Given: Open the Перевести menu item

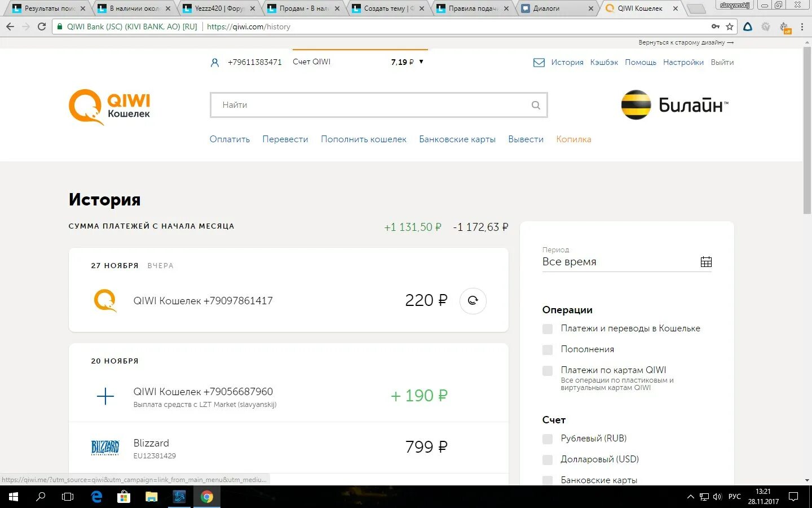Looking at the screenshot, I should pos(285,139).
